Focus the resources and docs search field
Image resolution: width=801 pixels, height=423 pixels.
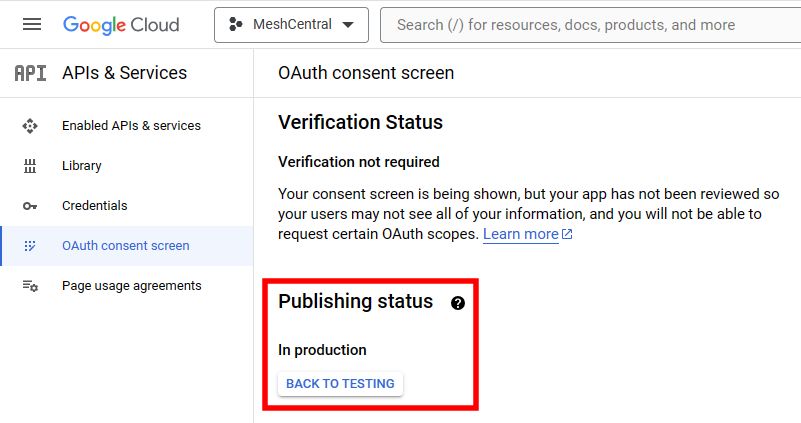[590, 25]
